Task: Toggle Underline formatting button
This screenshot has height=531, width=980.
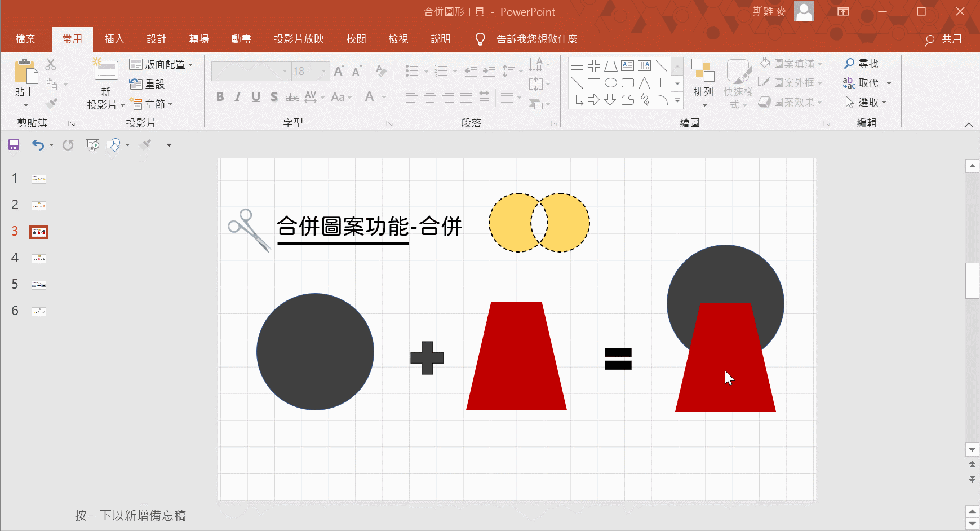Action: click(x=256, y=97)
